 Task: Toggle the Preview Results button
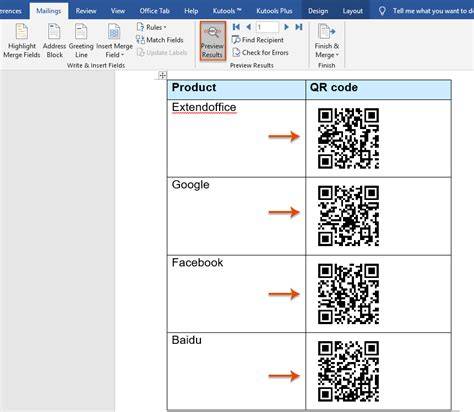pyautogui.click(x=213, y=41)
